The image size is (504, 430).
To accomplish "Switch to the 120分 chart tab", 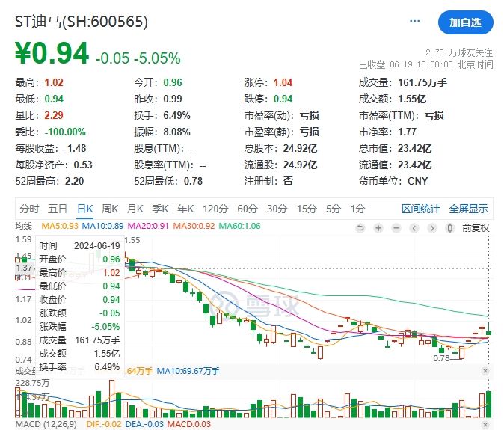I will (x=215, y=209).
